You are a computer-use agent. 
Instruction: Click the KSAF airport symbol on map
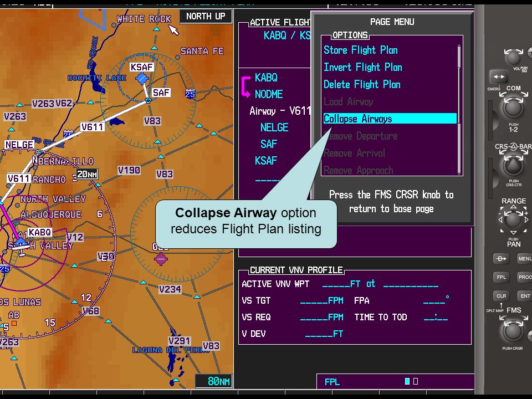click(x=142, y=78)
